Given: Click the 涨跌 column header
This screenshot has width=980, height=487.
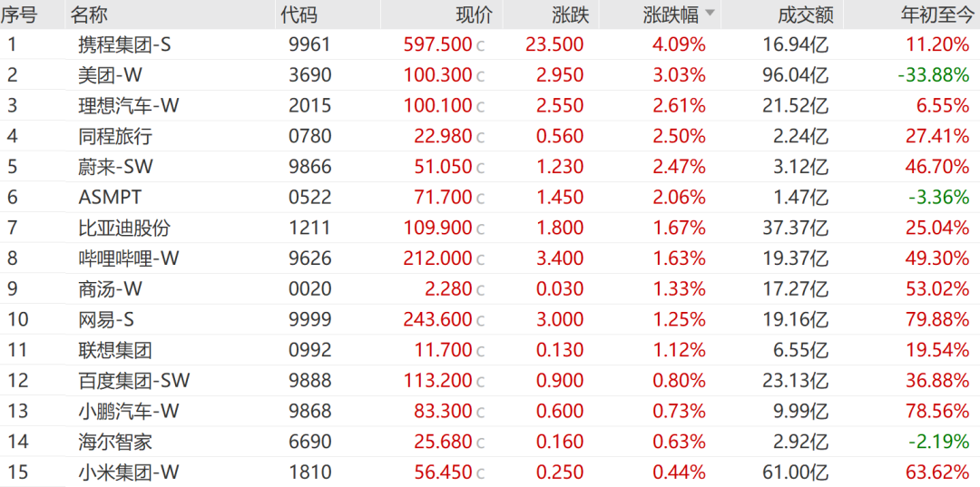Looking at the screenshot, I should [570, 15].
